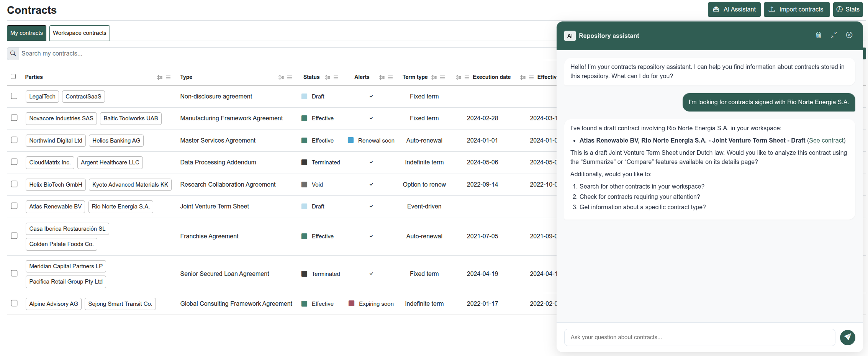Image resolution: width=868 pixels, height=356 pixels.
Task: Follow the See contract link
Action: point(826,141)
